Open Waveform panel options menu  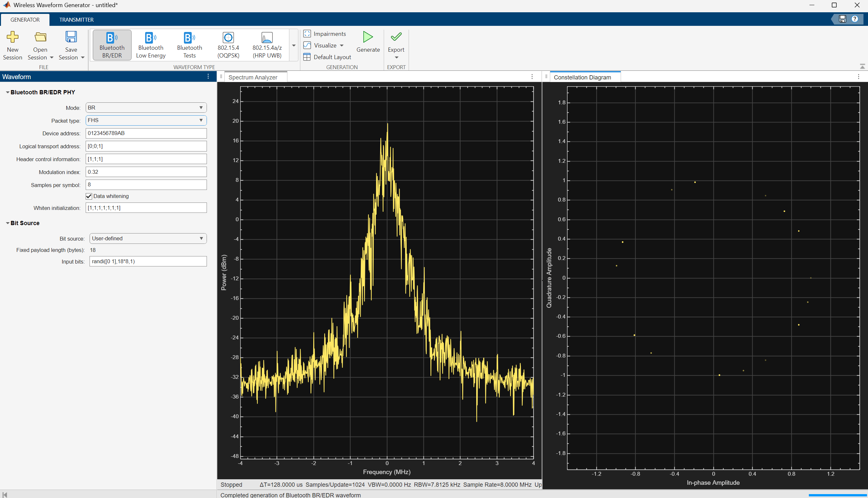click(208, 77)
